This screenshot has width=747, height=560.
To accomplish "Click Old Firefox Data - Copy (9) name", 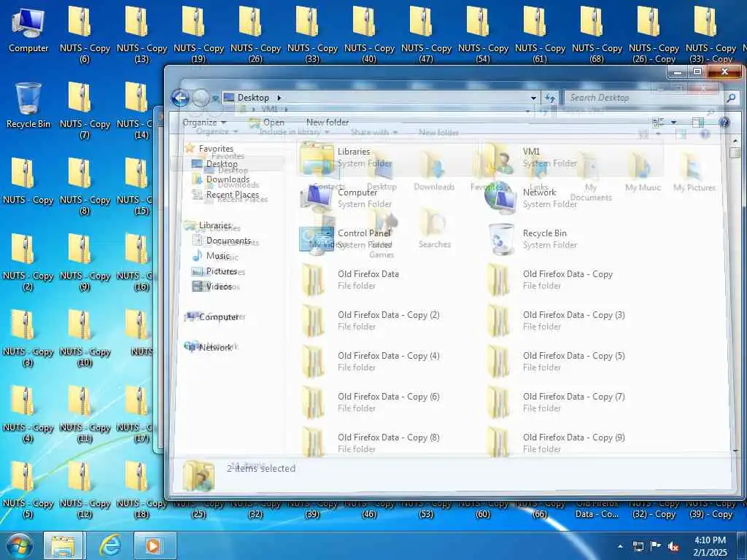I will coord(573,437).
